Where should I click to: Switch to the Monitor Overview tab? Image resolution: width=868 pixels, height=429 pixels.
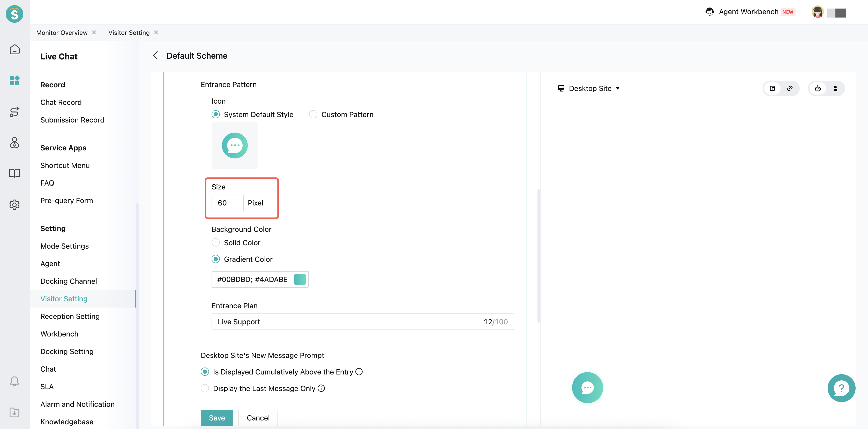pos(62,33)
